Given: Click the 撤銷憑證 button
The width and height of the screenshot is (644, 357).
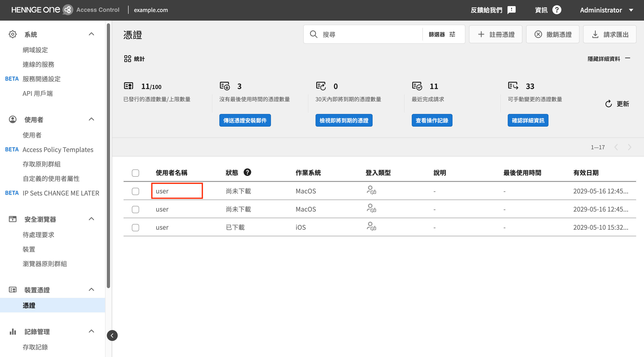Looking at the screenshot, I should click(x=553, y=34).
